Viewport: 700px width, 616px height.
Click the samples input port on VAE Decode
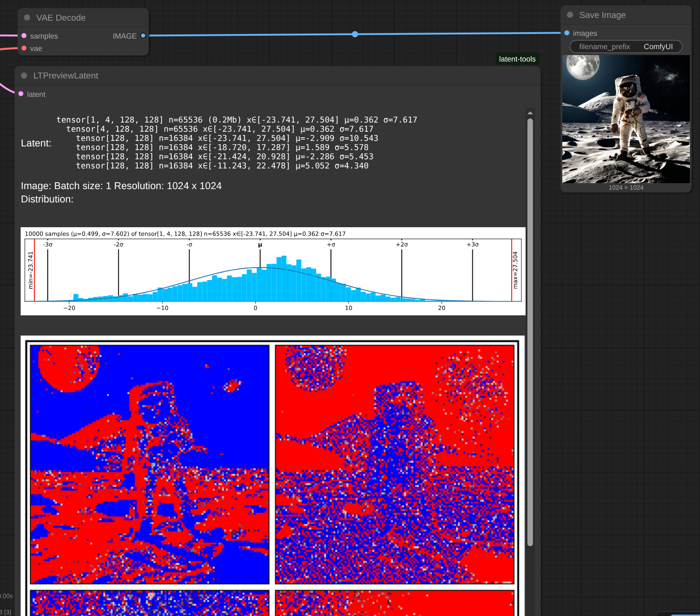click(24, 36)
